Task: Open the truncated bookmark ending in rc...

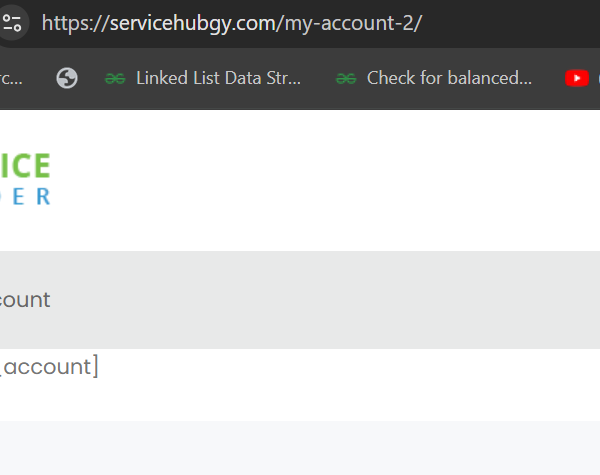Action: tap(10, 78)
